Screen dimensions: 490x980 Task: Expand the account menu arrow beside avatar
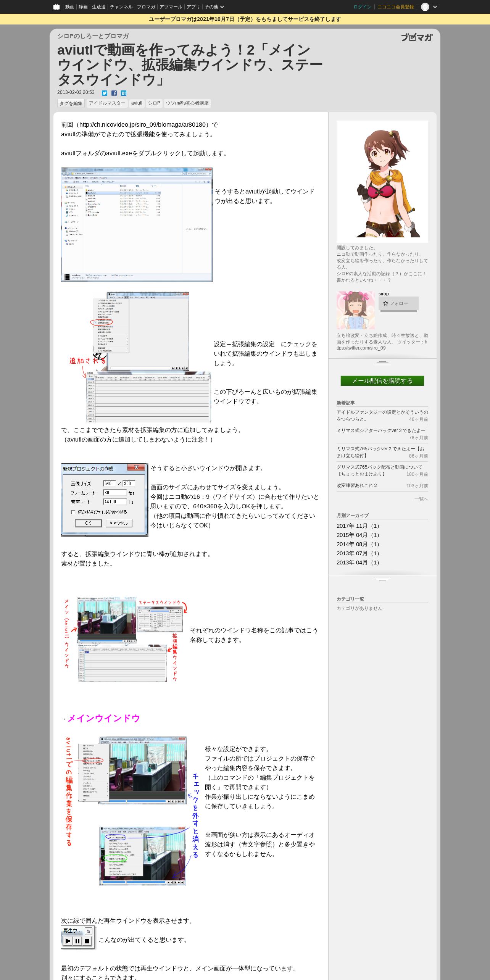pos(435,7)
